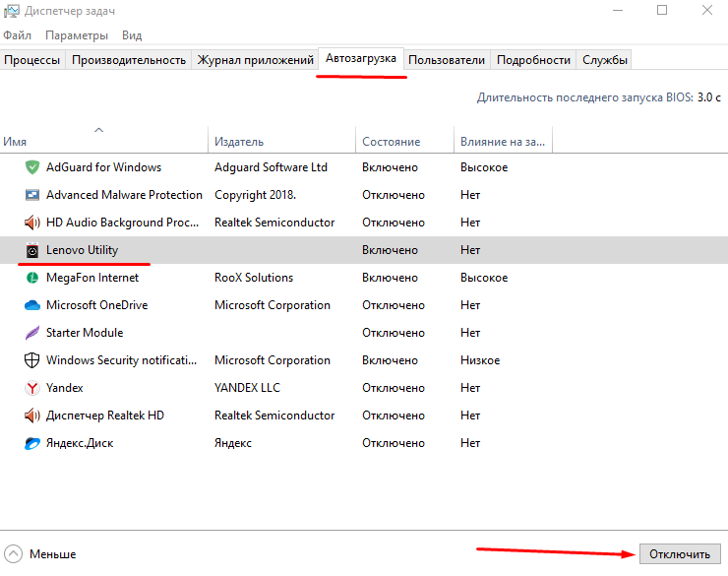Image resolution: width=728 pixels, height=576 pixels.
Task: Click Высокое impact in MegaFon Internet row
Action: [x=484, y=278]
